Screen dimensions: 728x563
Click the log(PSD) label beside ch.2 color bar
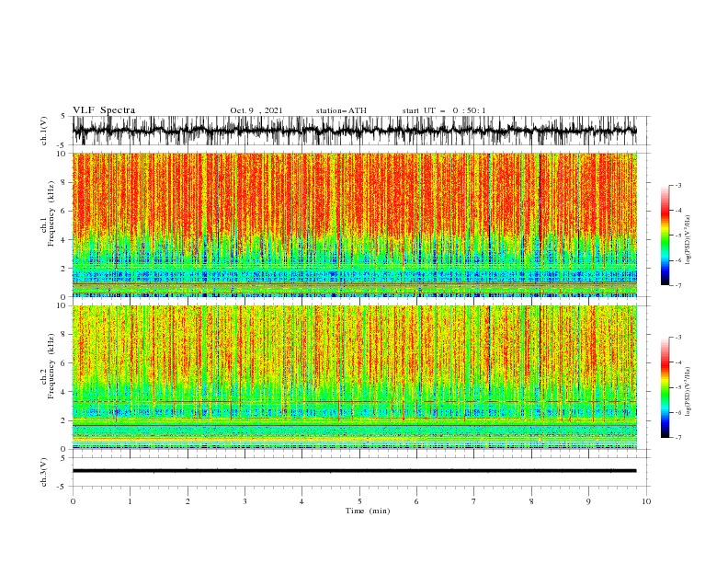pyautogui.click(x=688, y=392)
